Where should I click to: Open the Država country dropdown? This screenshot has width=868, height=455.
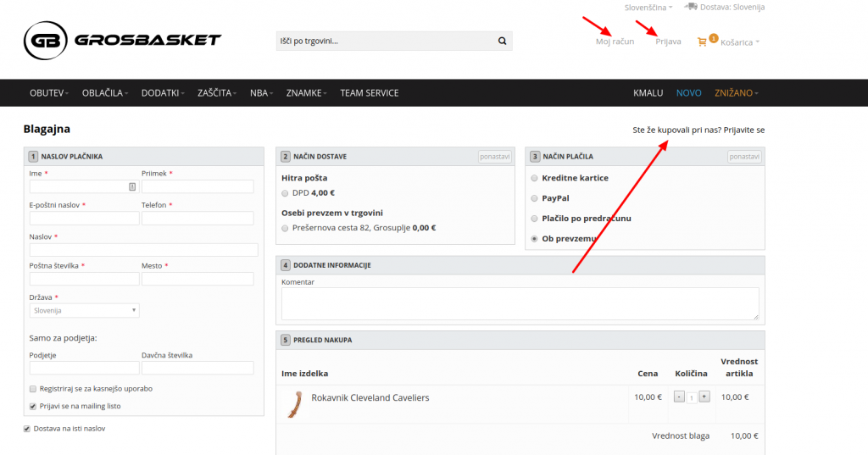point(85,311)
